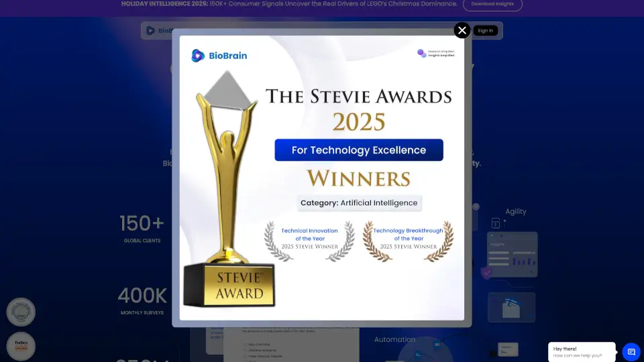Tick the App Controlled checkbox
Viewport: 644px width, 362px height.
[246, 344]
